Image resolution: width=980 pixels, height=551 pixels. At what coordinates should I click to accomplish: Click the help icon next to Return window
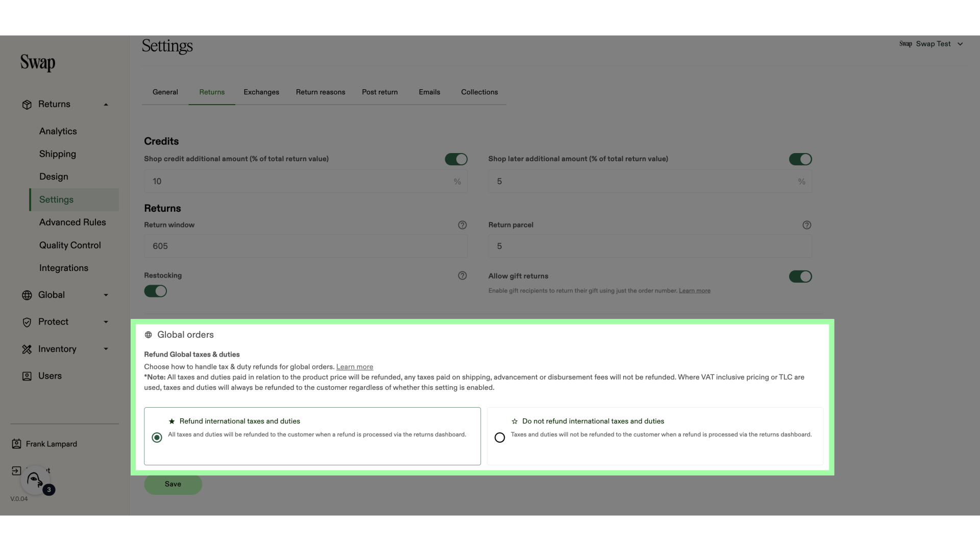(462, 224)
